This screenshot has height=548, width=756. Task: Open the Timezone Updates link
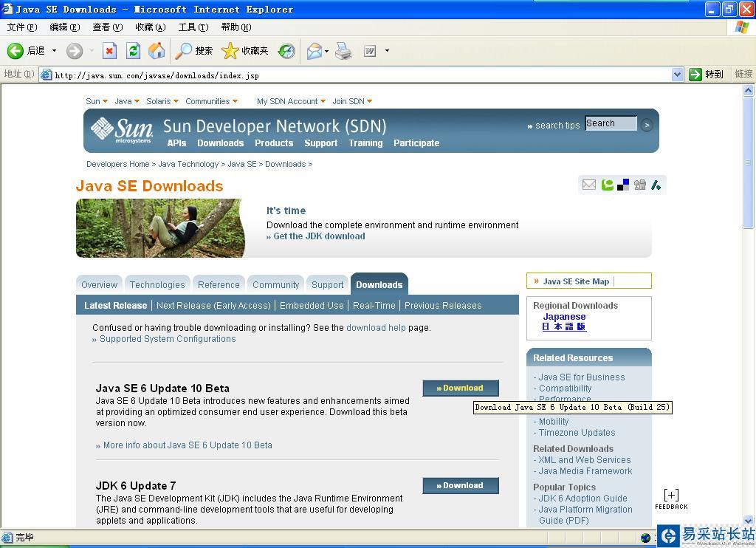click(x=577, y=432)
